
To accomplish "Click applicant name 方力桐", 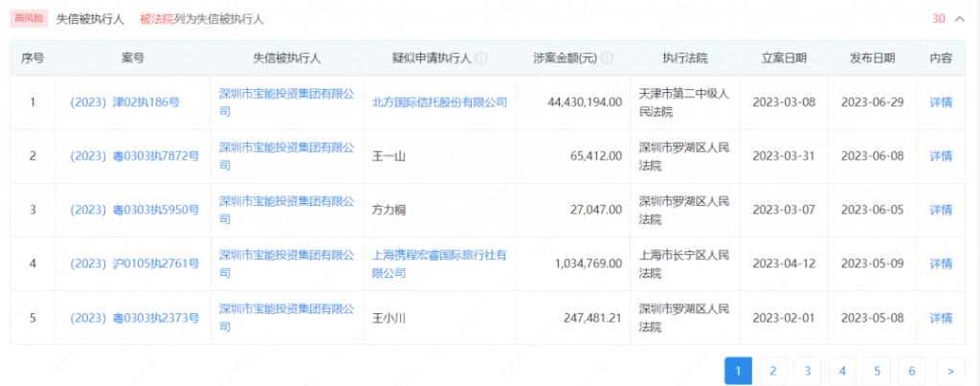I will pos(389,210).
